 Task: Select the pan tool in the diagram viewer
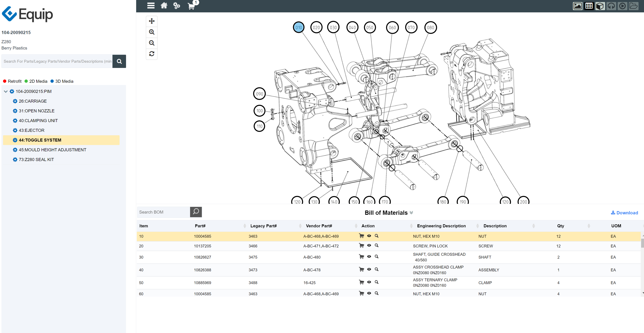152,21
